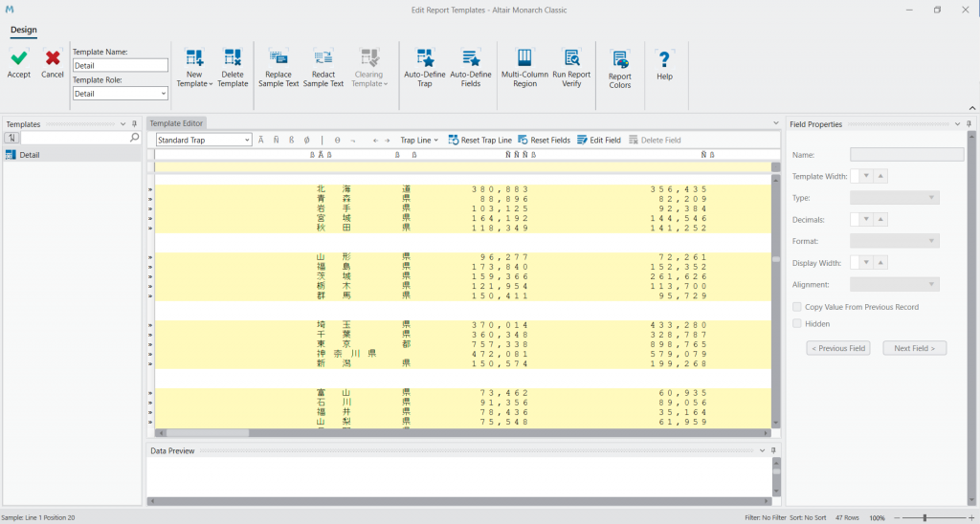Click the sample value 380,883
Image resolution: width=980 pixels, height=524 pixels.
tap(501, 189)
